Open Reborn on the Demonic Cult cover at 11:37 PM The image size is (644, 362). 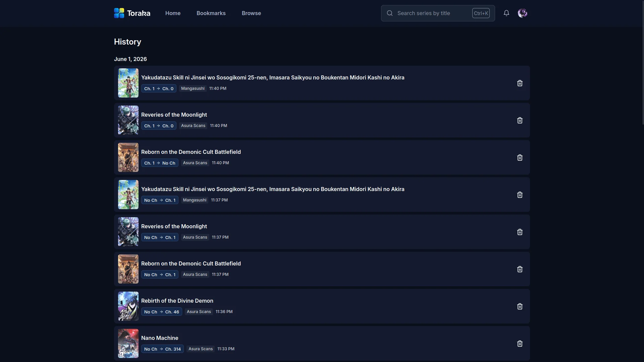click(x=128, y=269)
